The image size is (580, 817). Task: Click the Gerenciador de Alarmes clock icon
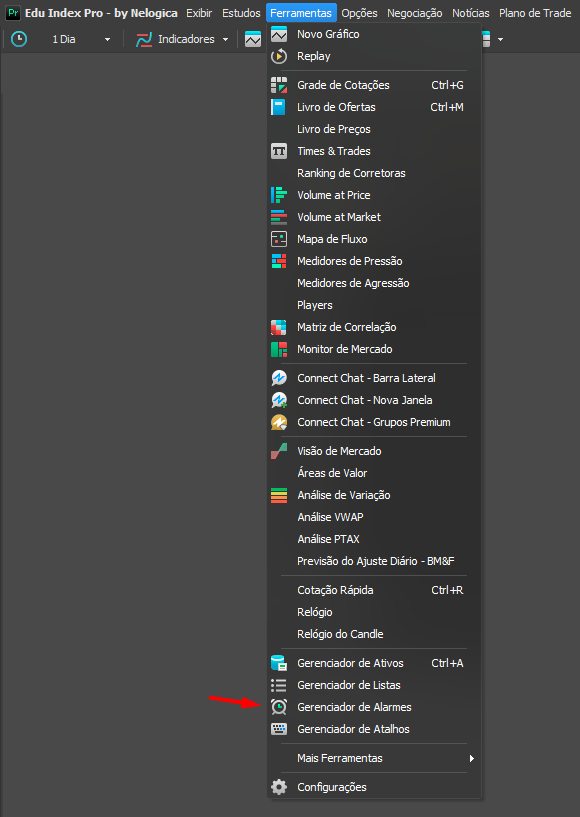click(x=279, y=707)
